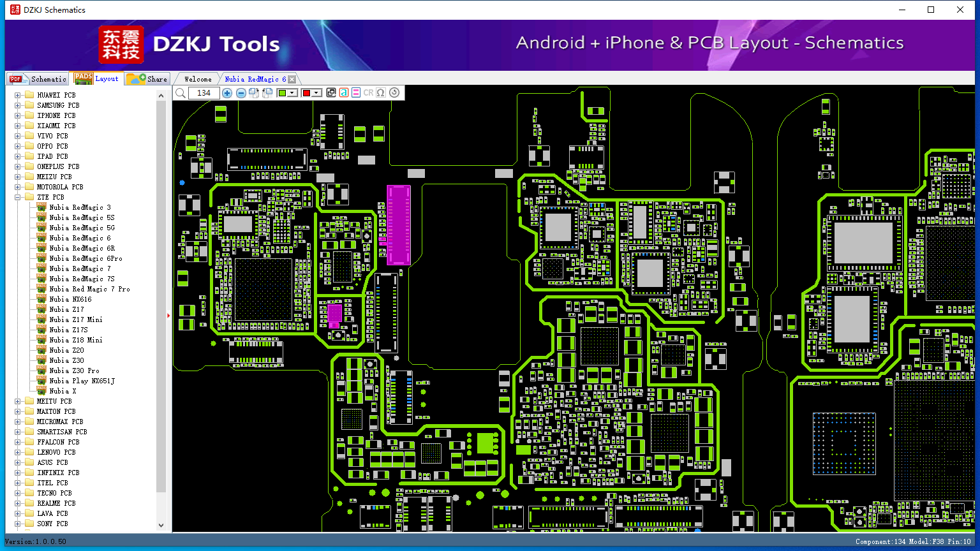Select the ONEPLUS PCB folder label
This screenshot has width=980, height=551.
tap(58, 166)
